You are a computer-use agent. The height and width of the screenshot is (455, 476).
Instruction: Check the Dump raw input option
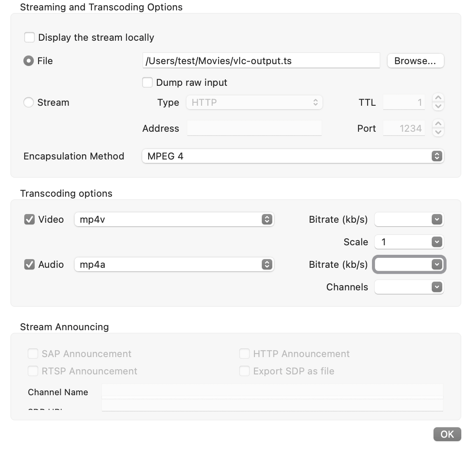pyautogui.click(x=147, y=82)
